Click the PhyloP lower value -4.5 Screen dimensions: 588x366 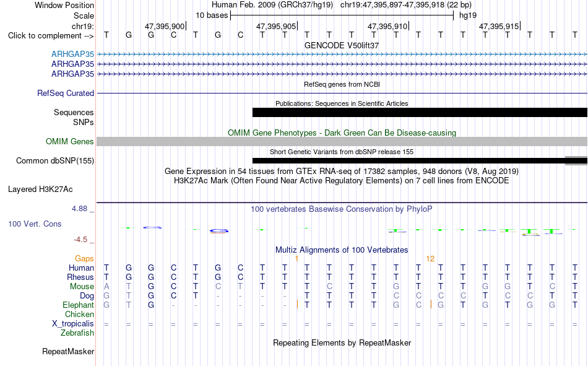pos(80,240)
